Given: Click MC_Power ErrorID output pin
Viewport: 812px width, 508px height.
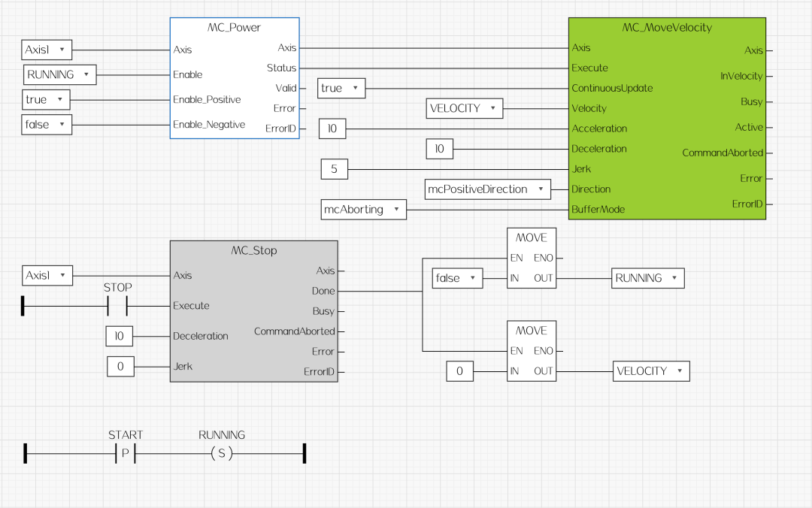Looking at the screenshot, I should click(x=280, y=129).
